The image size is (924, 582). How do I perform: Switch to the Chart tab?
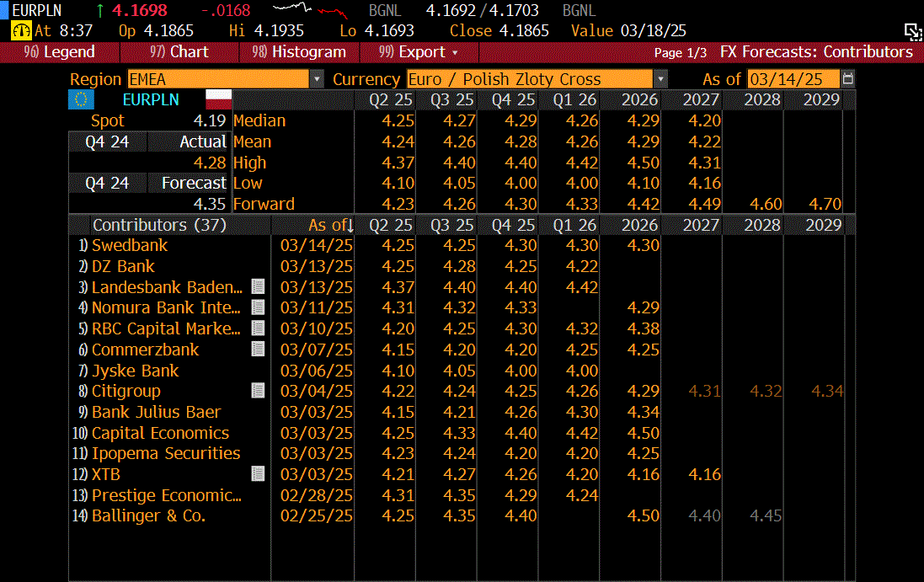point(179,52)
